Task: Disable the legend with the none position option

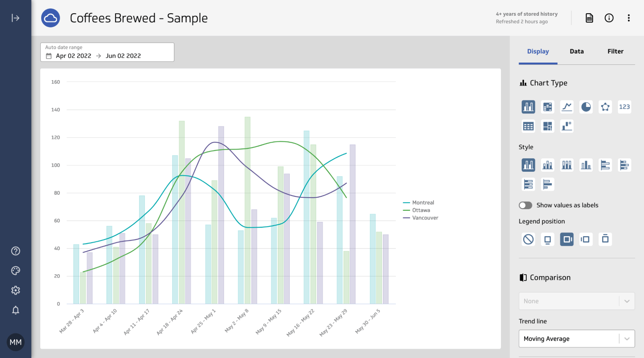Action: click(x=528, y=239)
